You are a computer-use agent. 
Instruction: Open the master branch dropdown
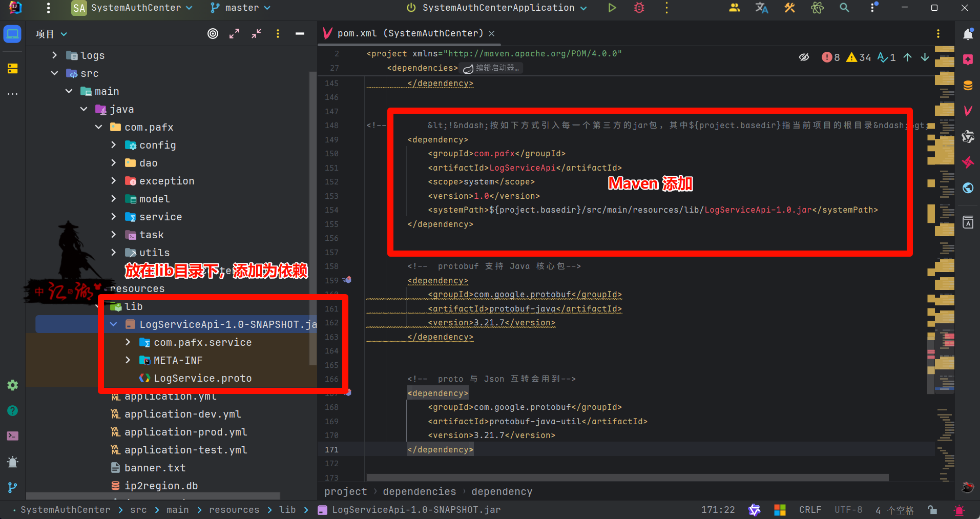241,8
